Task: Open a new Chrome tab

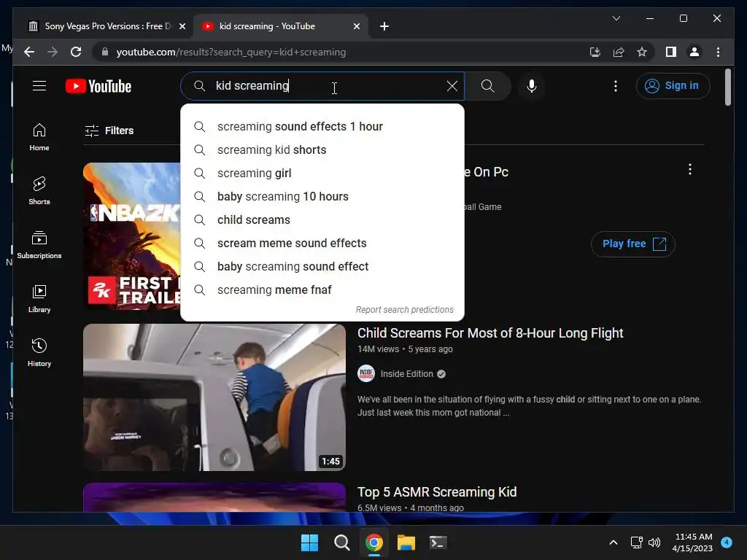Action: tap(384, 26)
